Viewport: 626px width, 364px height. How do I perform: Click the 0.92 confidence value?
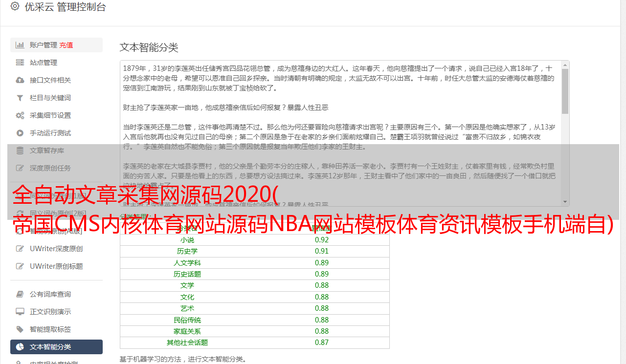(x=322, y=240)
